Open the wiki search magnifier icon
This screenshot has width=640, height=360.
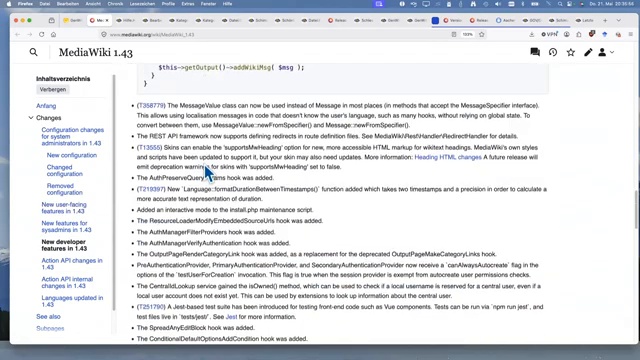click(x=33, y=52)
